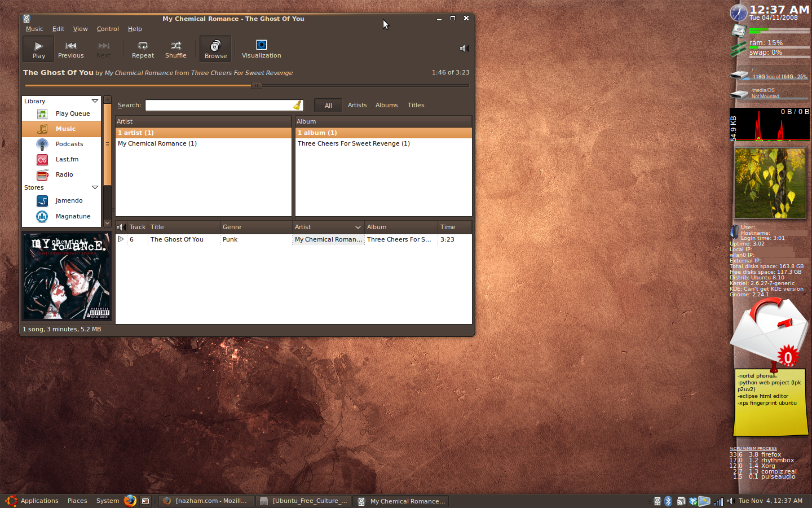Open the Visualization view
The image size is (812, 508).
pyautogui.click(x=261, y=49)
